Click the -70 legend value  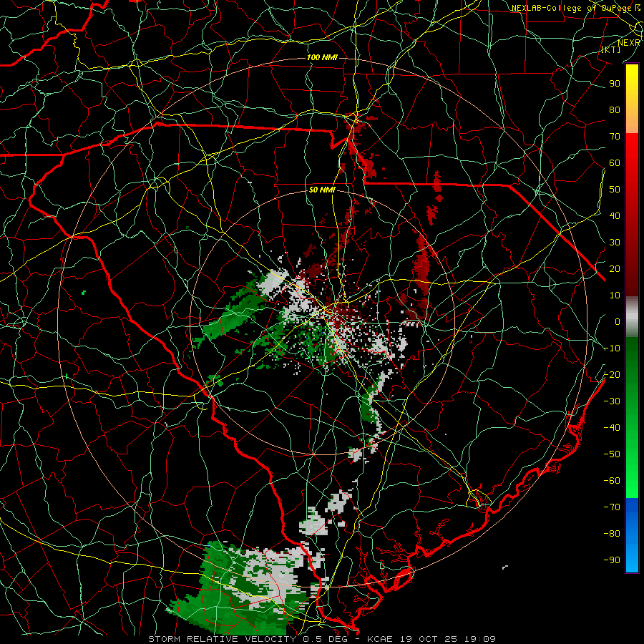pos(612,507)
